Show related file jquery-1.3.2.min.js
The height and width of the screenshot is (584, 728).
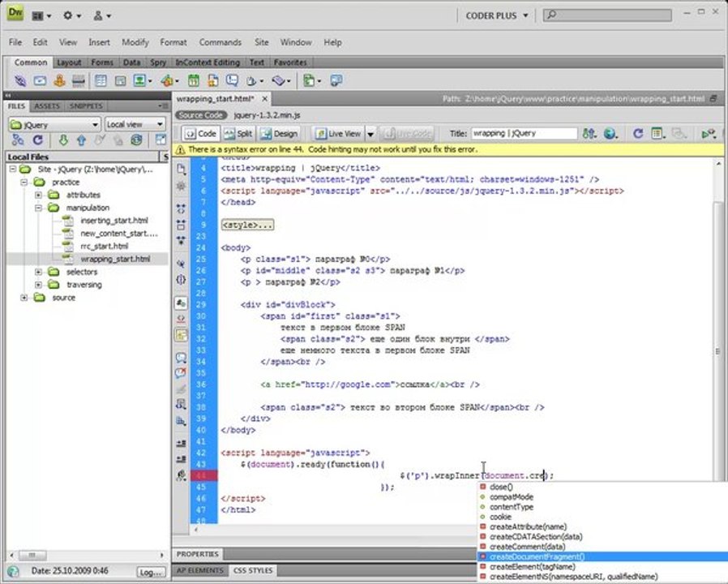(267, 115)
